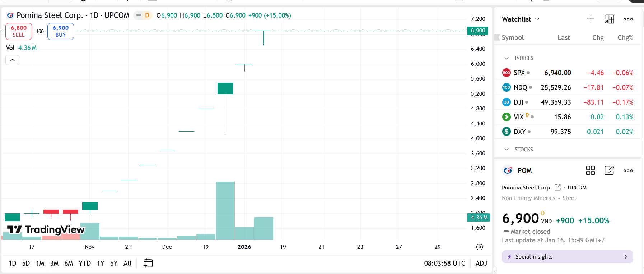Screen dimensions: 644x274
Task: Open the Watchlist three-dots options menu
Action: tap(628, 19)
